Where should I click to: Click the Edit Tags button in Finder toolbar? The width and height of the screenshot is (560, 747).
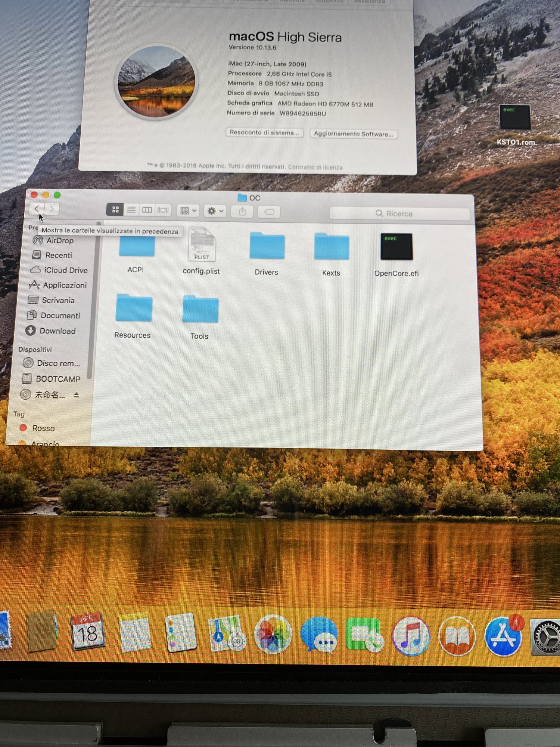(x=269, y=212)
